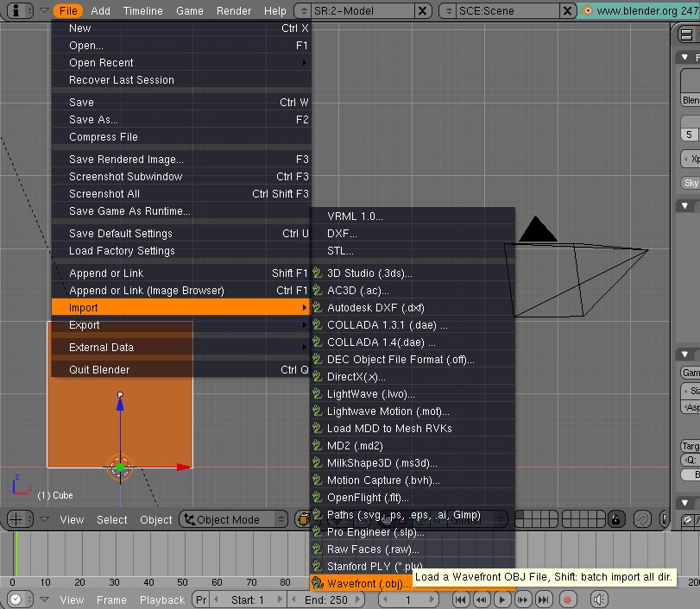Click the current frame number field
The height and width of the screenshot is (609, 700).
(x=408, y=600)
